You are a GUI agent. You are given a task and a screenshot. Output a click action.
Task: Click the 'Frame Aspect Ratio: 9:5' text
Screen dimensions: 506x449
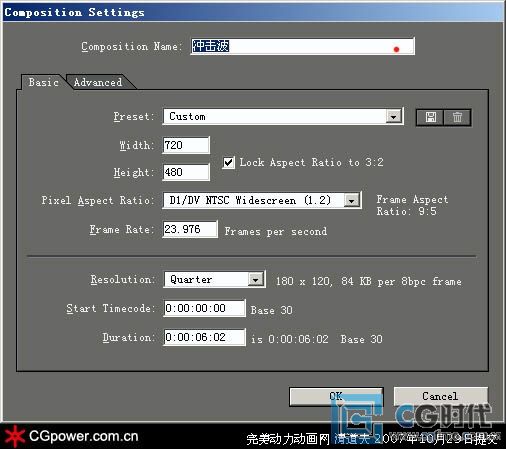click(x=412, y=205)
